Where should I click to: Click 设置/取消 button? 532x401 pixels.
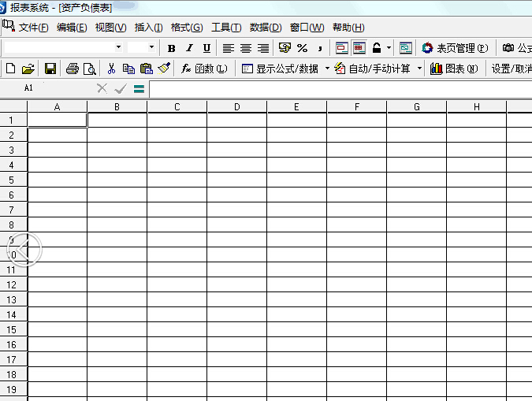512,69
